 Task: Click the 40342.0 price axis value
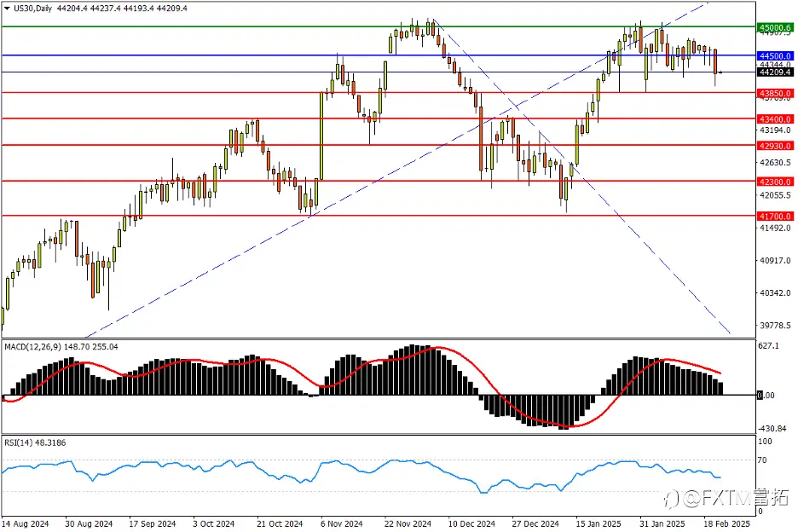coord(775,292)
